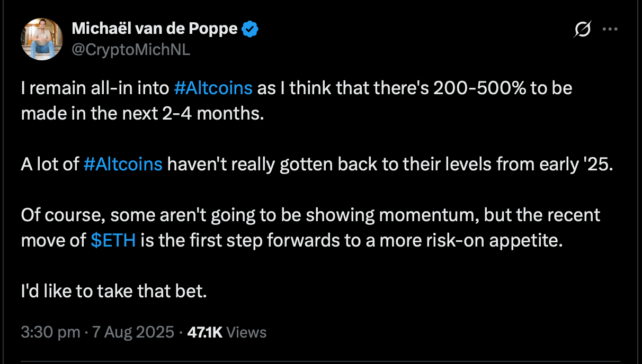642x364 pixels.
Task: Click the '200-500% to be' text
Action: [x=503, y=88]
